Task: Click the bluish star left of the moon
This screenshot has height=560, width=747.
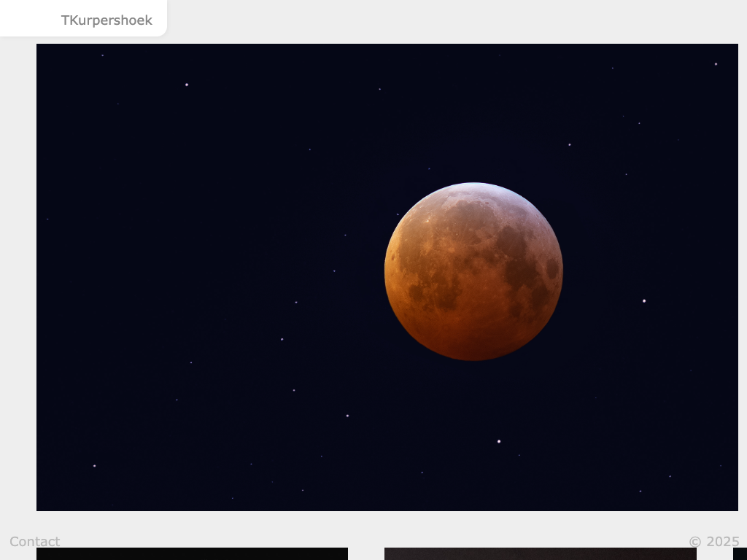Action: point(282,339)
